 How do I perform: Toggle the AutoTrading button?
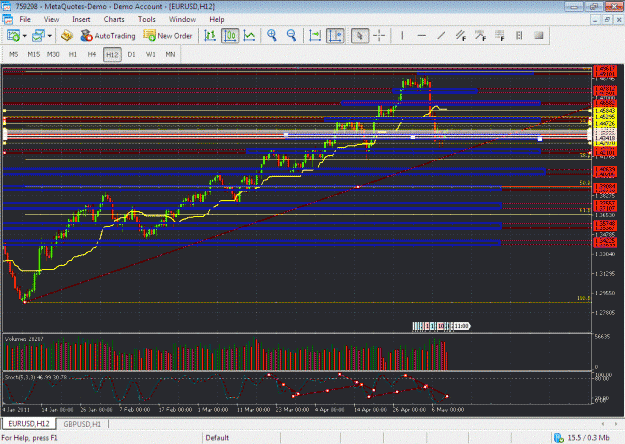108,36
